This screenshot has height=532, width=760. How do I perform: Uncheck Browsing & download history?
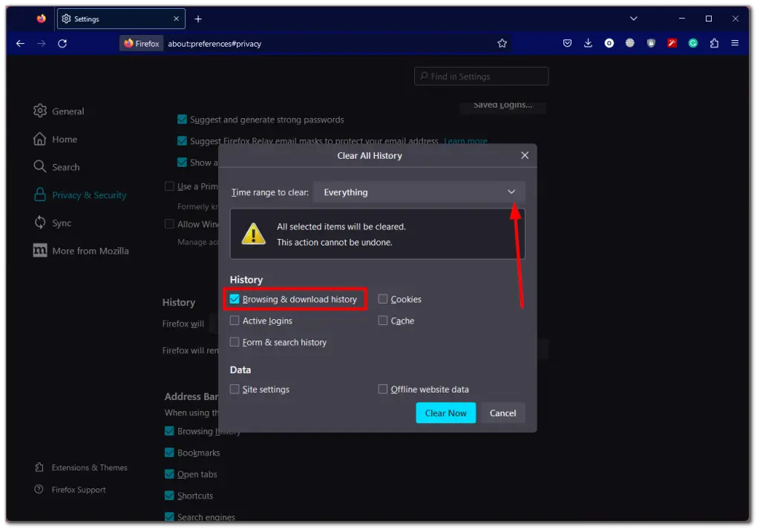[x=235, y=298]
